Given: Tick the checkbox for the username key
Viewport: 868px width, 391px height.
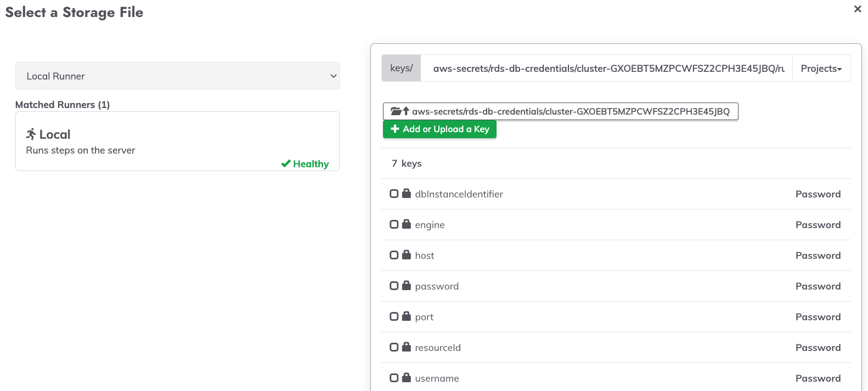Looking at the screenshot, I should click(394, 378).
